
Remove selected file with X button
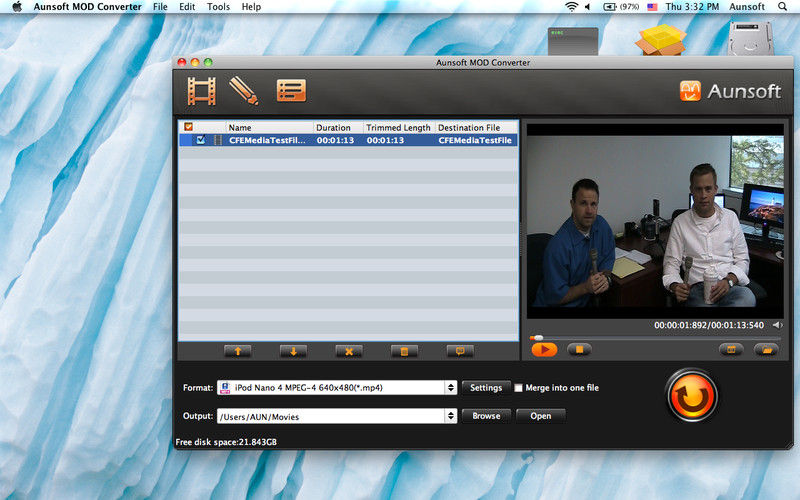click(349, 351)
